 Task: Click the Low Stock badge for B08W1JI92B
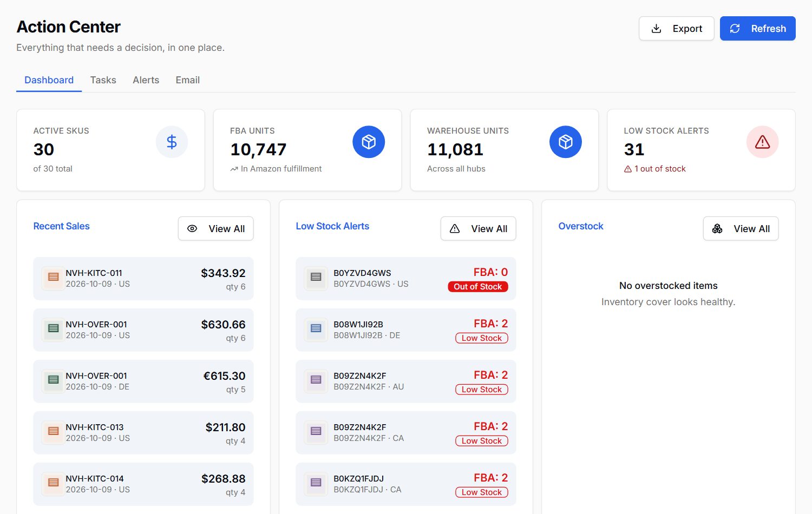[482, 338]
